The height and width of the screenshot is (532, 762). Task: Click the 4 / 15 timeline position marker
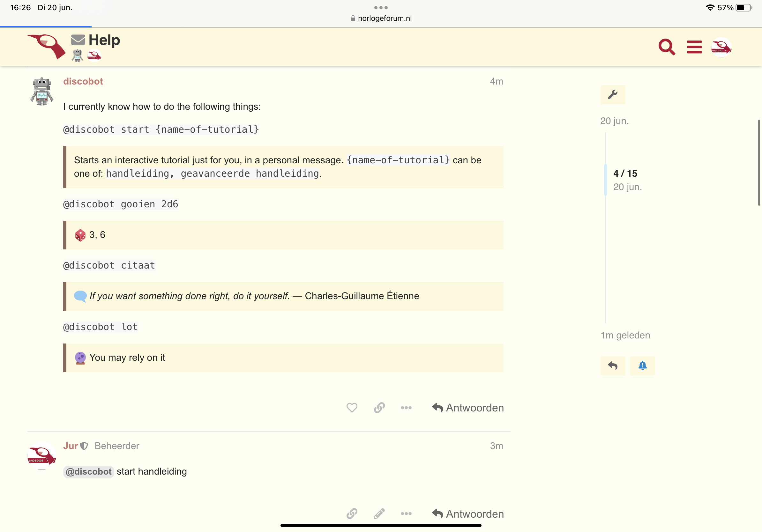(x=625, y=173)
